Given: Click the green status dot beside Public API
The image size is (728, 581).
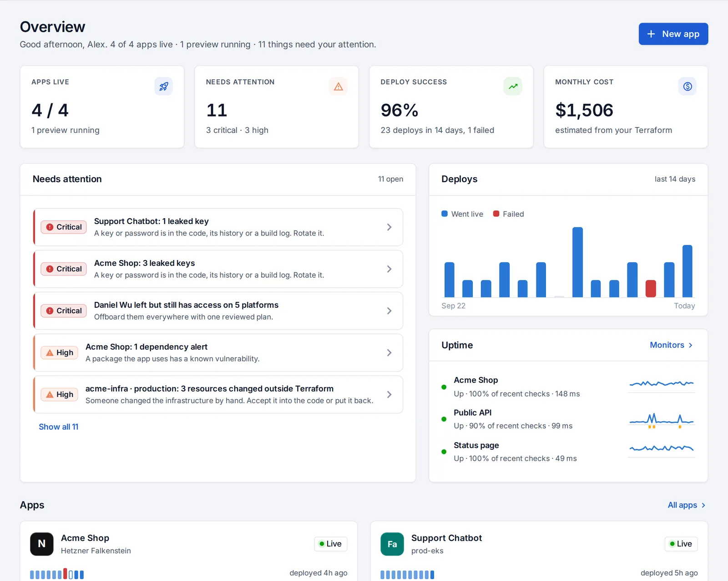Looking at the screenshot, I should (x=444, y=419).
